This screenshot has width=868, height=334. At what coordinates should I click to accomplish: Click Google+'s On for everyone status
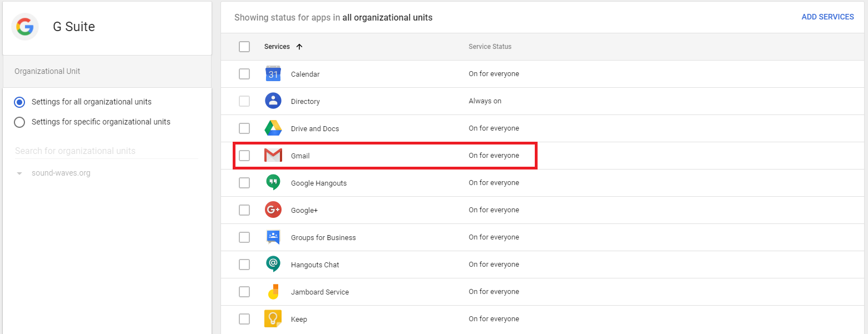pyautogui.click(x=494, y=210)
